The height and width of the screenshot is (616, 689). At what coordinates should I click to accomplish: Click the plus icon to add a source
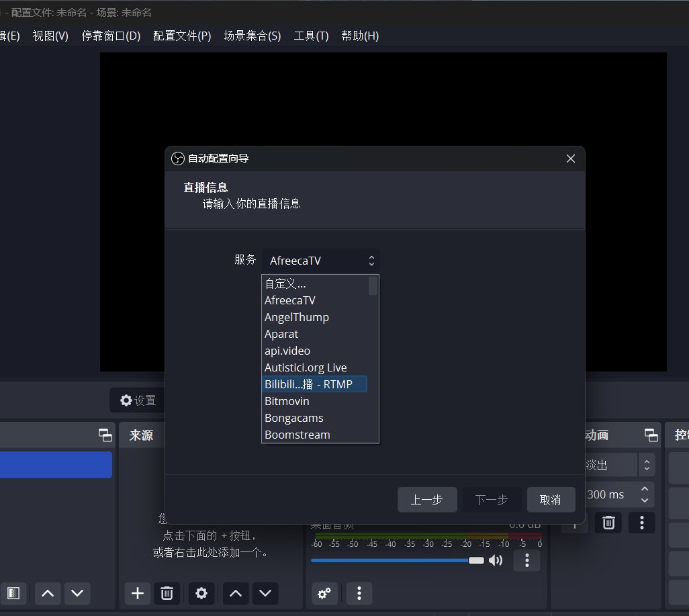[138, 592]
